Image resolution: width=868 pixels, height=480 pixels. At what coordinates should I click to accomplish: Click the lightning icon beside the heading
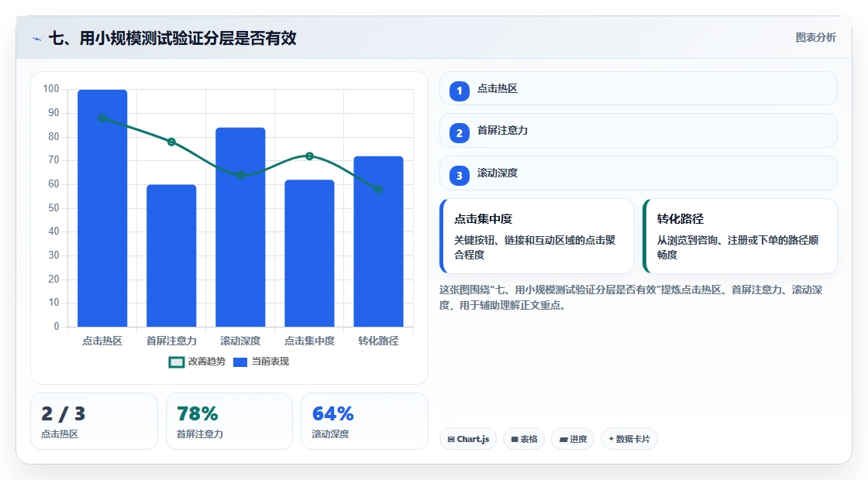[37, 39]
